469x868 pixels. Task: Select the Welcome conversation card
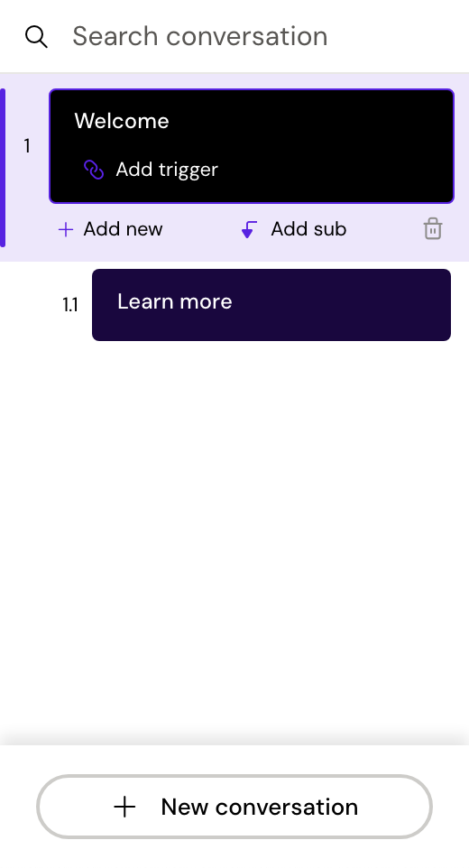coord(252,146)
